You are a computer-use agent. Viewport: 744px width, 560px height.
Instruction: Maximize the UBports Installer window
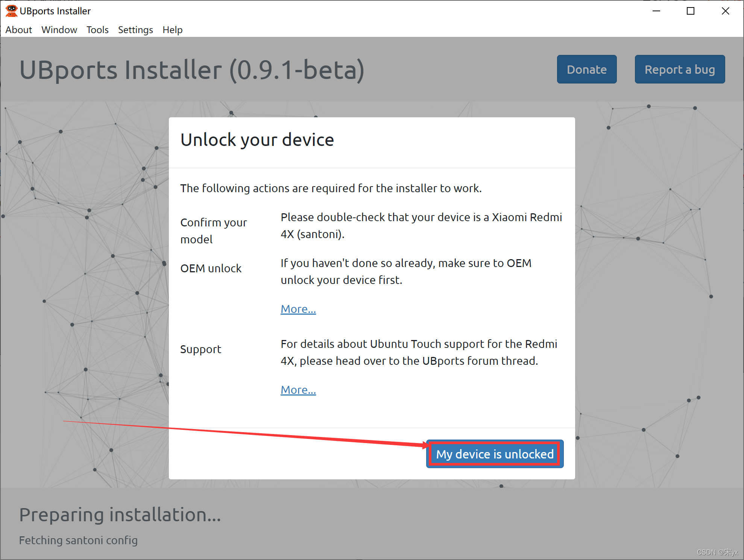click(691, 11)
